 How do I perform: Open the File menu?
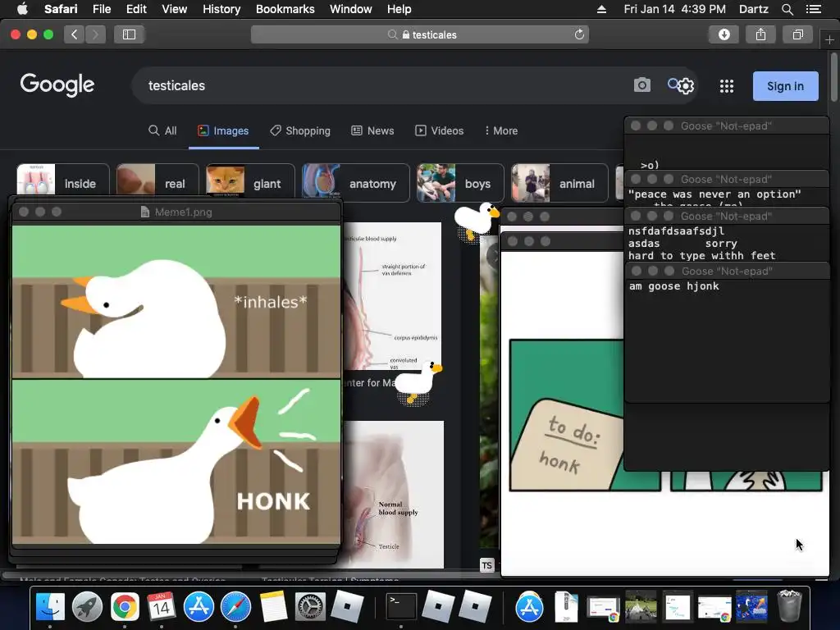[x=102, y=9]
